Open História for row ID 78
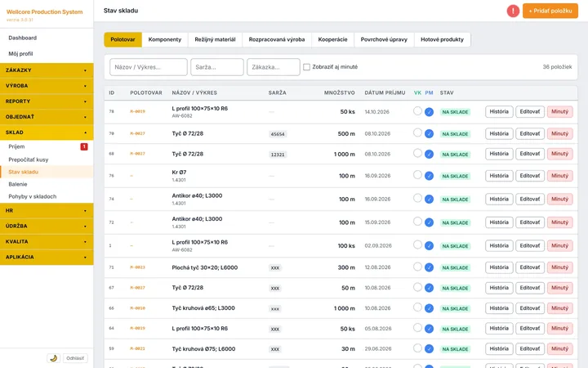This screenshot has height=368, width=588. 499,111
